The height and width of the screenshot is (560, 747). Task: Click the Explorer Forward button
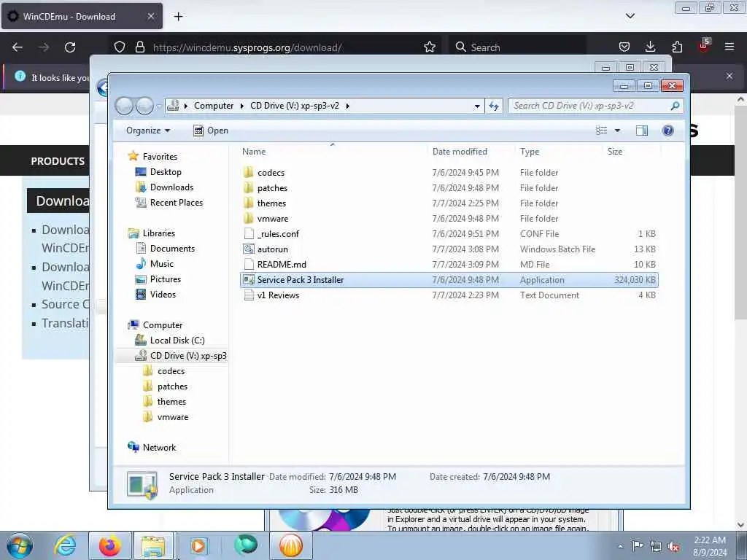point(144,106)
